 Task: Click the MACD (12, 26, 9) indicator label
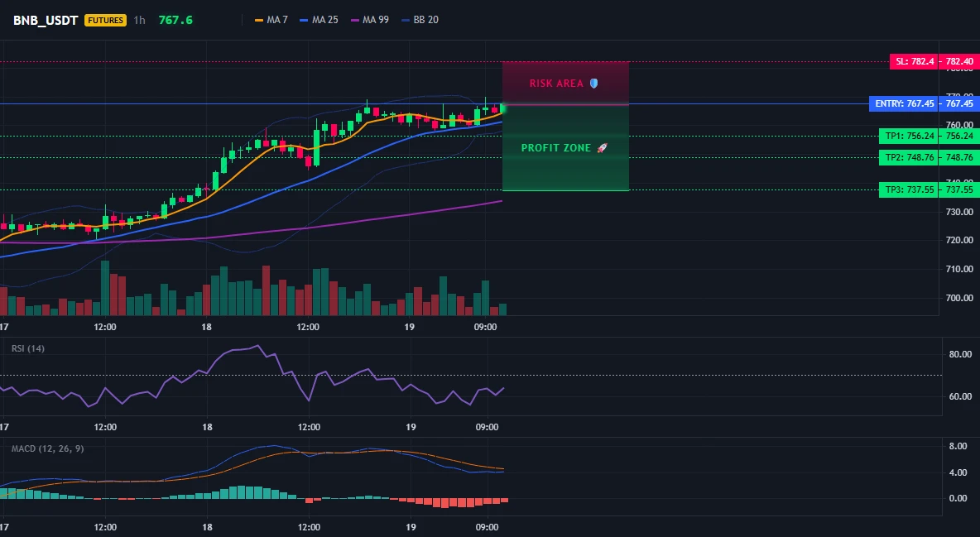click(x=47, y=448)
